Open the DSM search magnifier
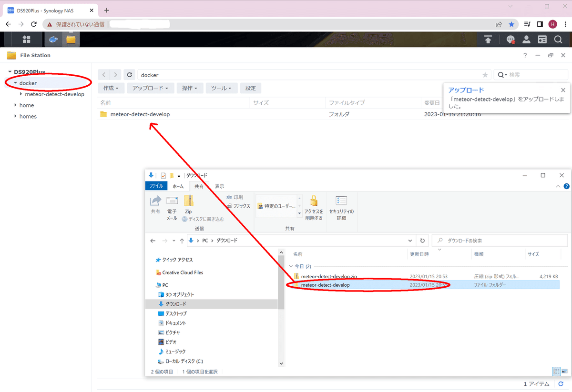 point(558,40)
